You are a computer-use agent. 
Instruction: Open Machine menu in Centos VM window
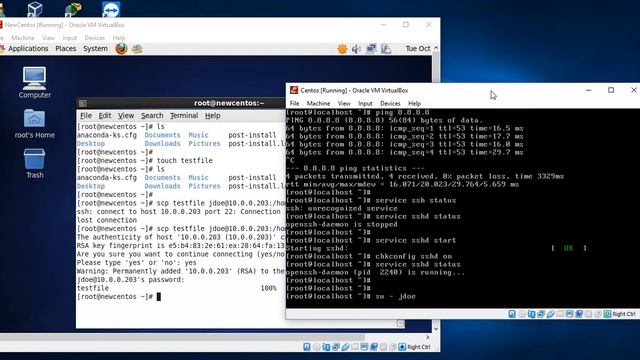point(318,104)
